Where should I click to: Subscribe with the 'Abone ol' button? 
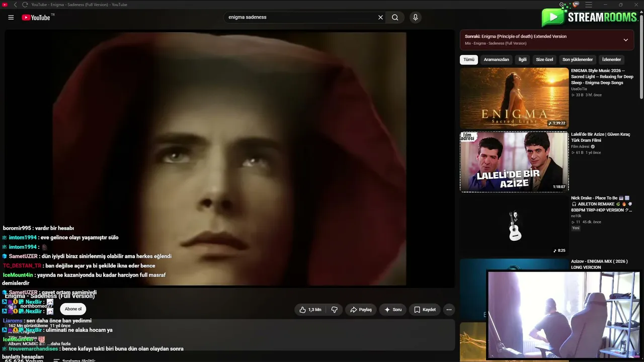pos(73,309)
